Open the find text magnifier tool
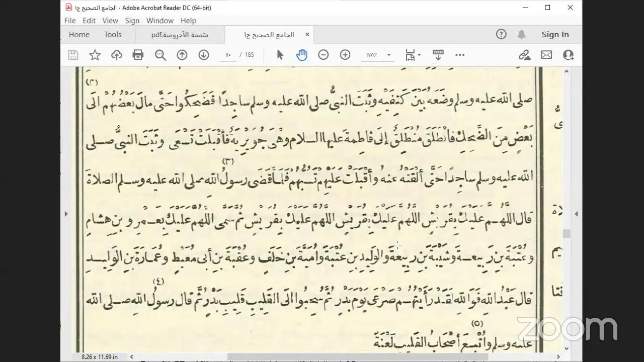Viewport: 644px width, 362px height. click(x=160, y=55)
